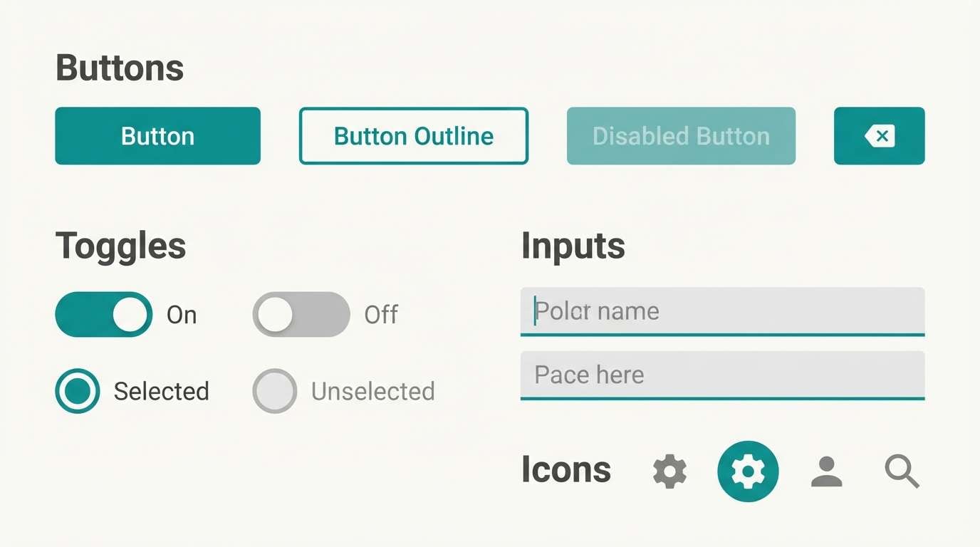Click the filled teal settings gear icon
The width and height of the screenshot is (980, 547).
point(748,471)
